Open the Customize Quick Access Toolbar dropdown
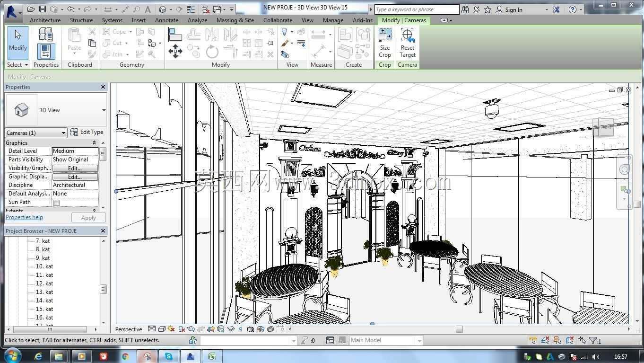The image size is (644, 363). (232, 9)
